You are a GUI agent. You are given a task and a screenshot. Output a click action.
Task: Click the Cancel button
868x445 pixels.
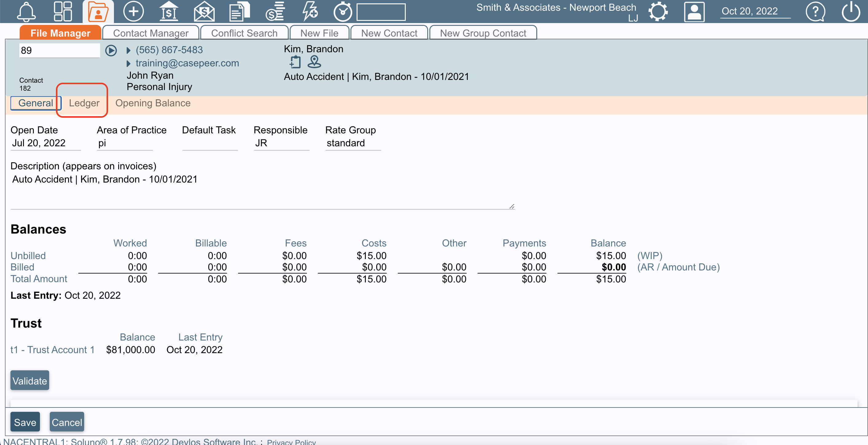67,422
